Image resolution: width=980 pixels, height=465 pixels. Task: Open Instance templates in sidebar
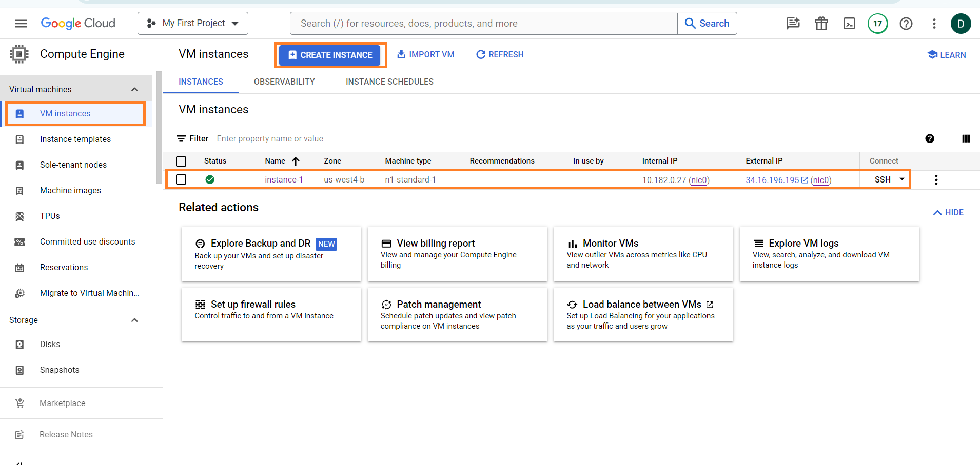(75, 139)
